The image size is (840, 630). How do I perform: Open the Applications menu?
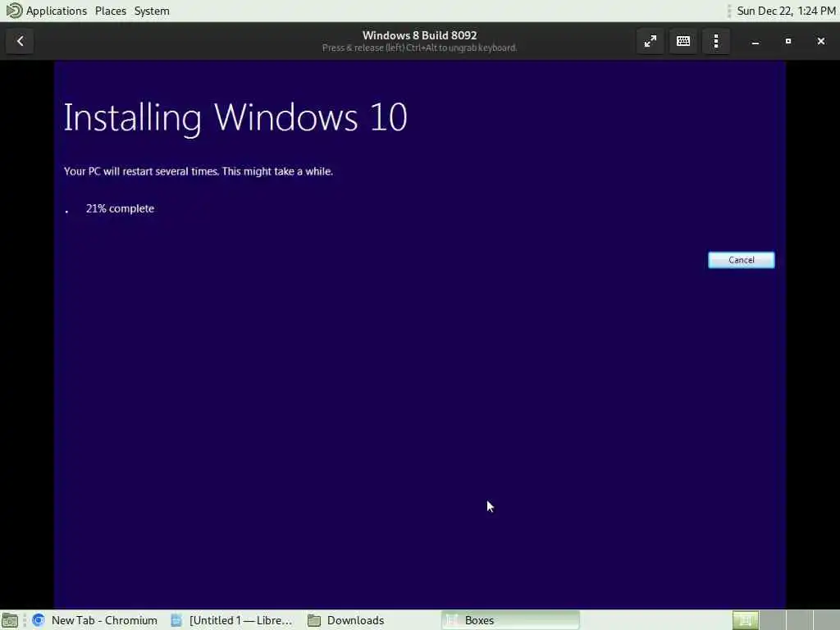(x=57, y=11)
